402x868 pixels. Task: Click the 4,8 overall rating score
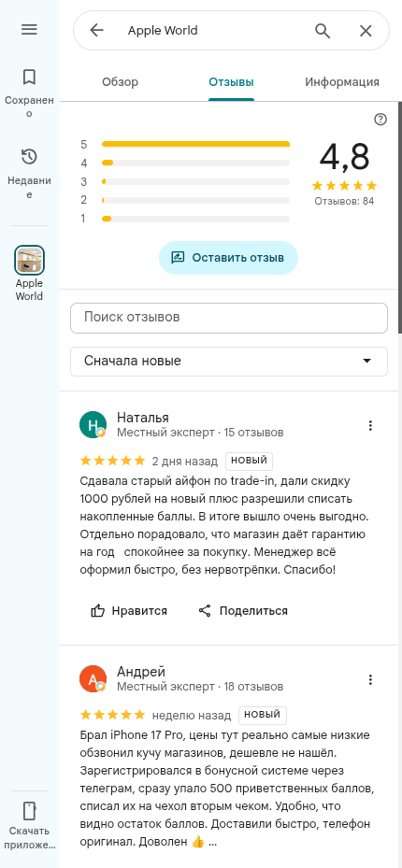[x=344, y=157]
